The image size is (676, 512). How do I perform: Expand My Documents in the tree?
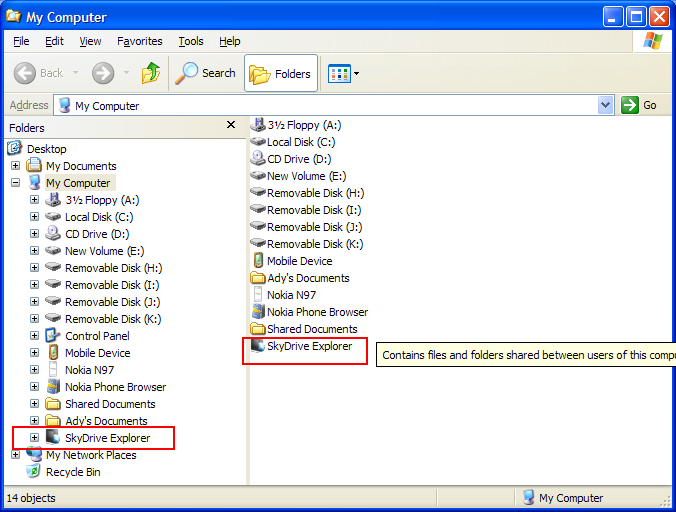pos(16,165)
